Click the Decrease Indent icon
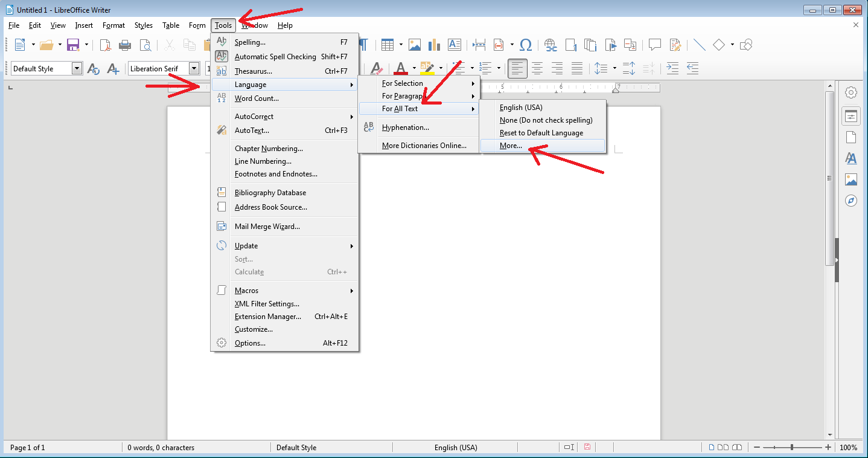Image resolution: width=868 pixels, height=458 pixels. (692, 69)
